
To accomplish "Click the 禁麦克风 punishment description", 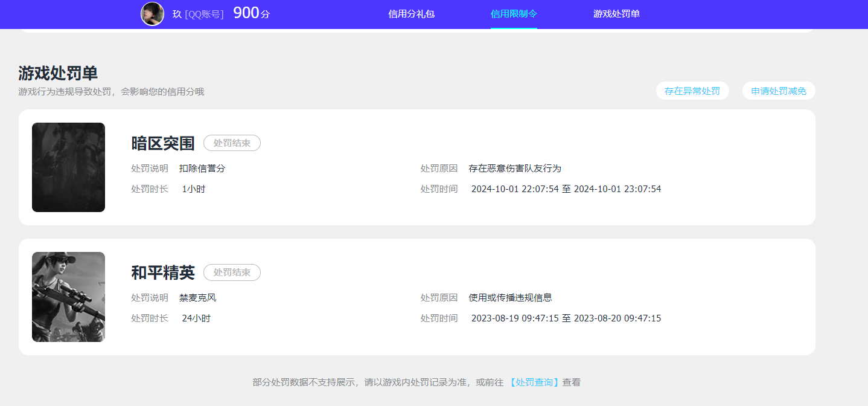I will pos(197,298).
